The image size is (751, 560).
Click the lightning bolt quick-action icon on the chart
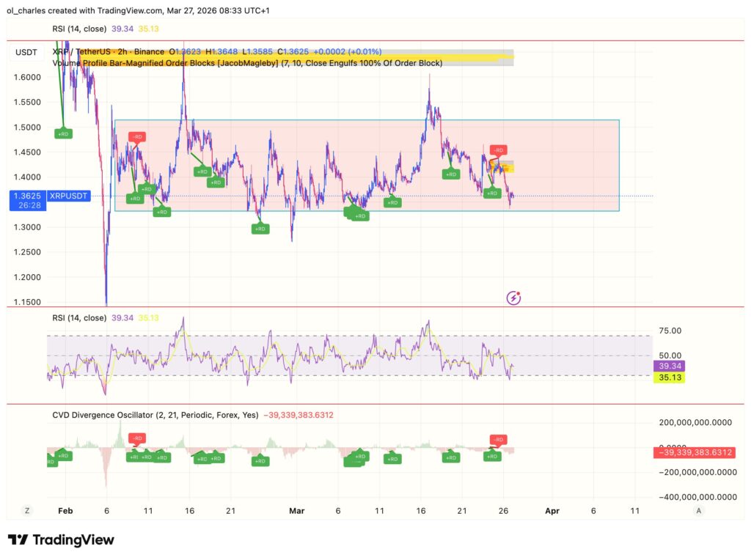pos(513,297)
